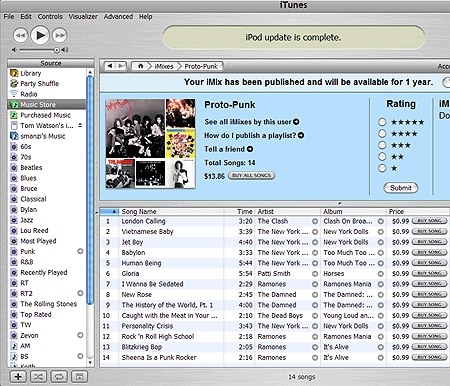Image resolution: width=450 pixels, height=386 pixels.
Task: Select the three-star rating option
Action: pos(382,145)
